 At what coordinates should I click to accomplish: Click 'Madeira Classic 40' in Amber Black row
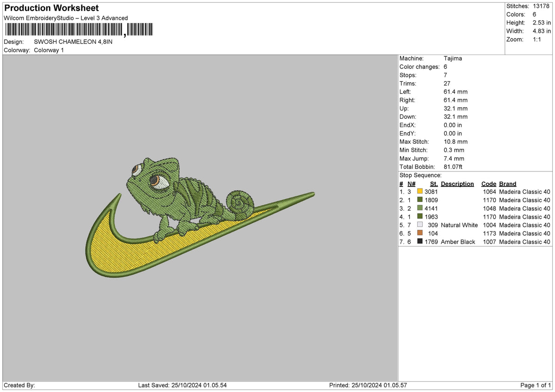pos(525,242)
